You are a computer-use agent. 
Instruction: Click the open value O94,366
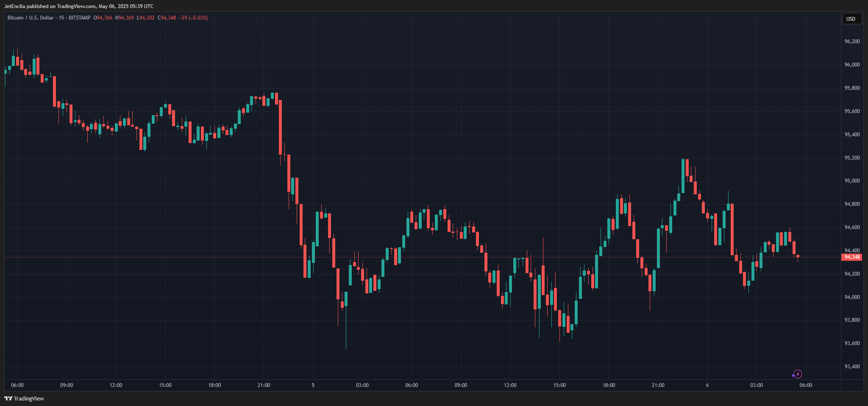tap(103, 18)
